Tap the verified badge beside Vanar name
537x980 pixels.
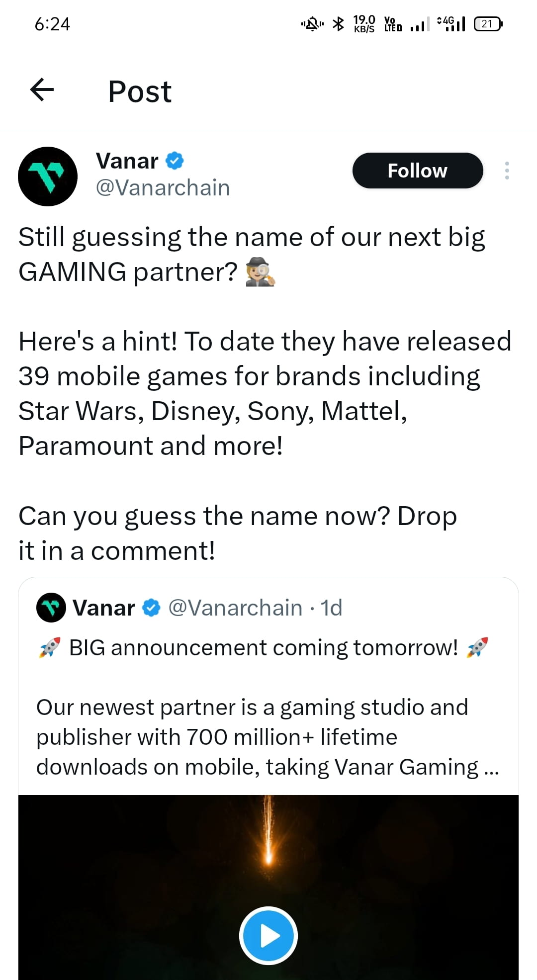(175, 161)
